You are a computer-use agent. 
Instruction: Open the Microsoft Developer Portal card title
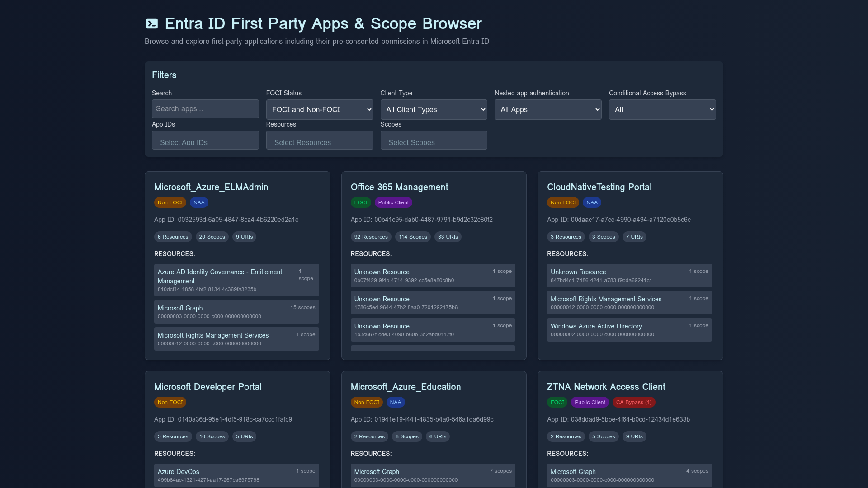(208, 387)
